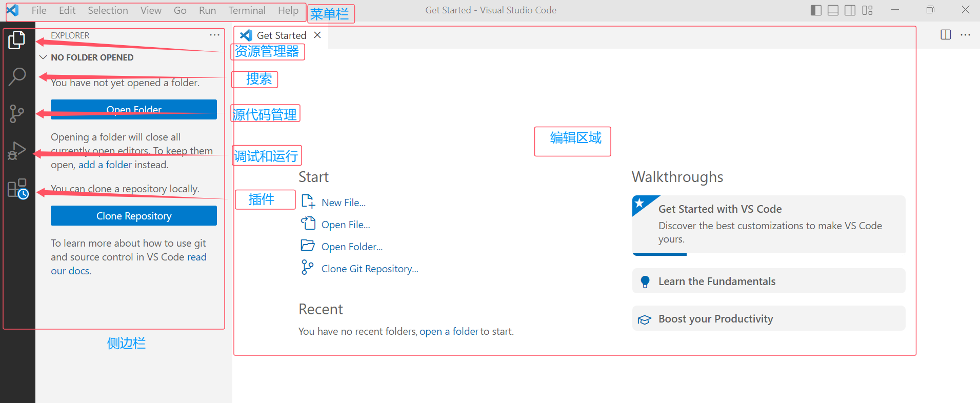
Task: Open the Edit menu
Action: tap(67, 10)
